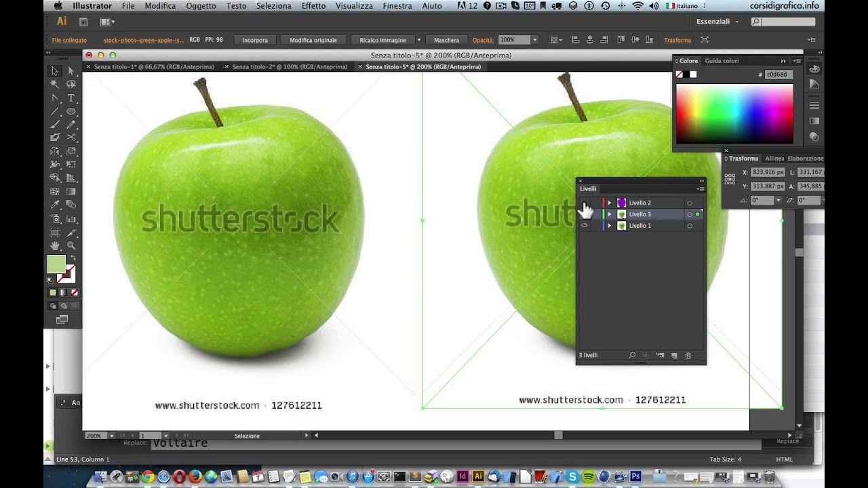
Task: Click locate object magnifier in Livelli panel
Action: 632,355
